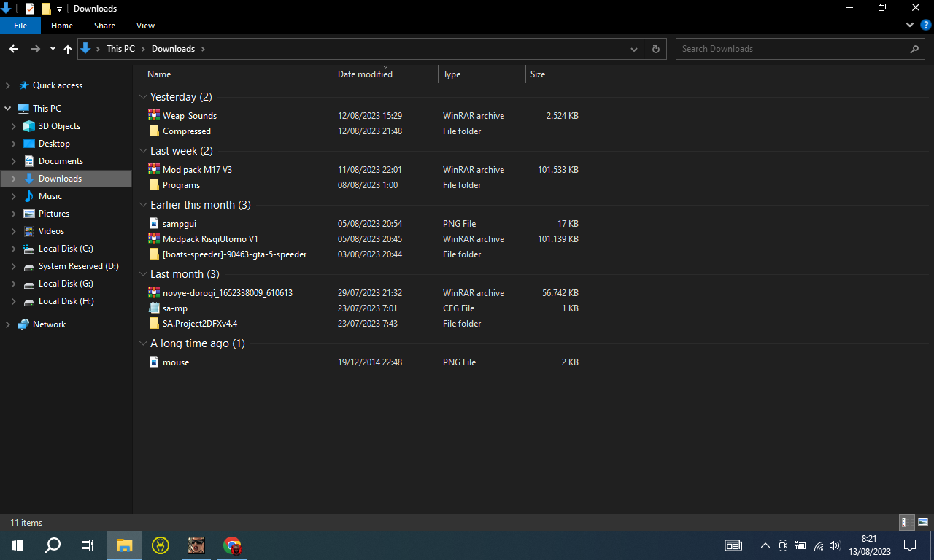
Task: Collapse the Earlier this month (3) group
Action: coord(143,205)
